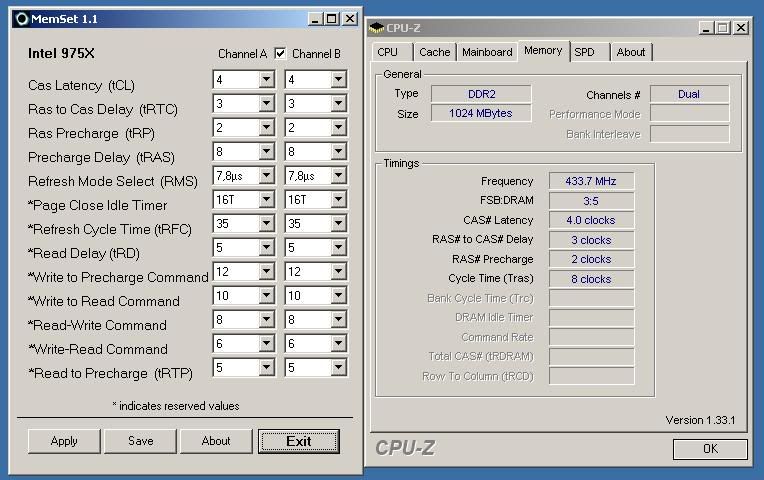Toggle the Channel A/B link checkbox
764x480 pixels.
[280, 53]
